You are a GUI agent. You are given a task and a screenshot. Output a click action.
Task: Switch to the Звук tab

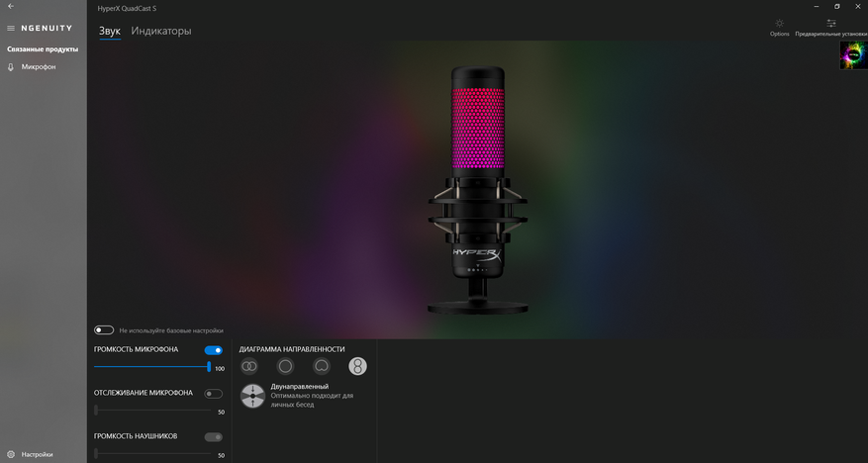110,31
